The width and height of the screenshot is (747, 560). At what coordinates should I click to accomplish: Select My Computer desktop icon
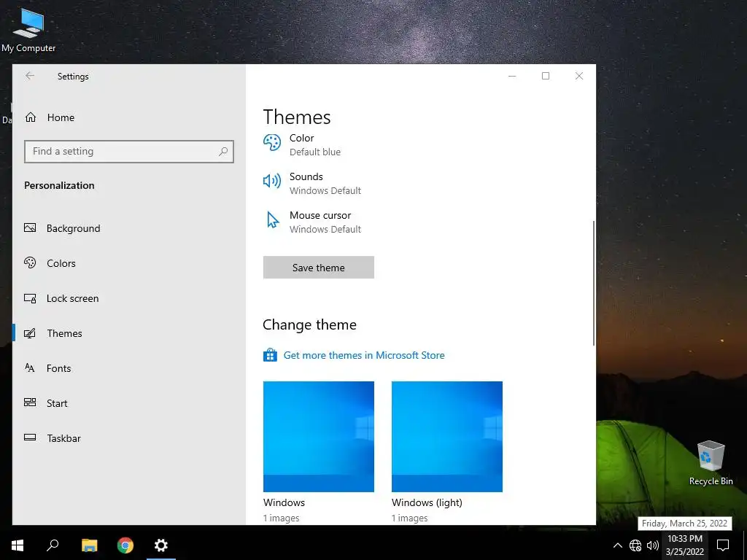tap(28, 29)
